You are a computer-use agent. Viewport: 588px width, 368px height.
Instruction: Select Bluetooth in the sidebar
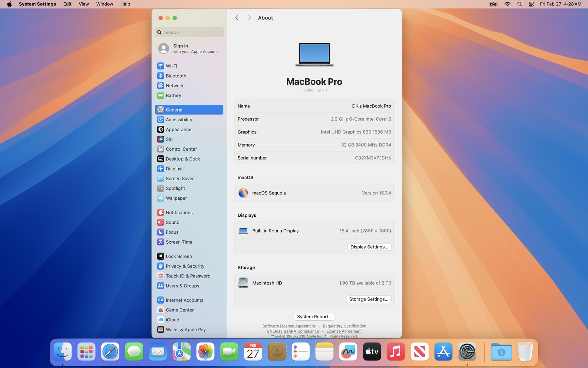[x=176, y=76]
